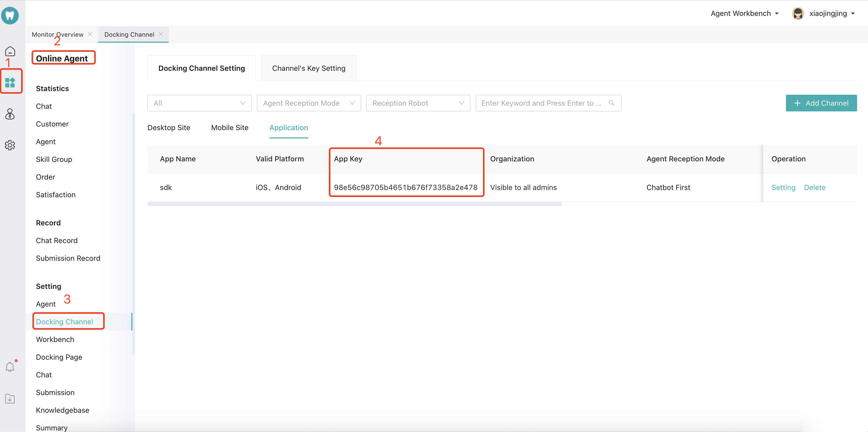
Task: Close the Monitor Overview tab
Action: (x=90, y=34)
